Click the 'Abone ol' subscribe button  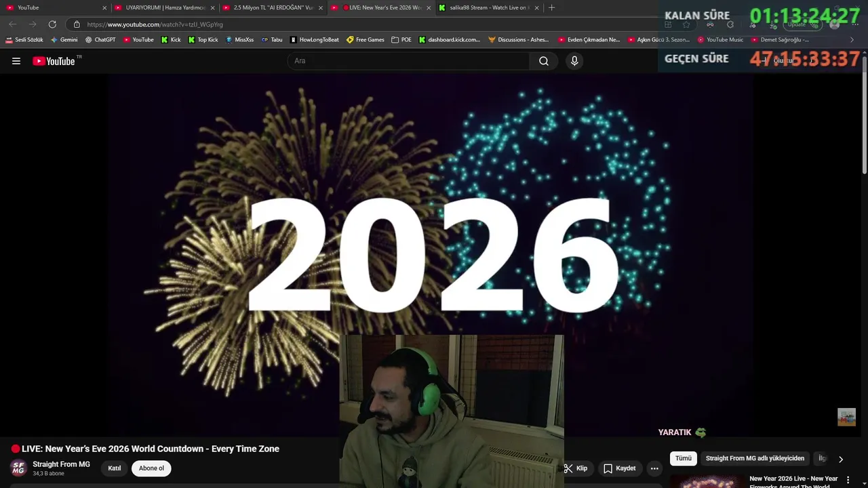(151, 468)
